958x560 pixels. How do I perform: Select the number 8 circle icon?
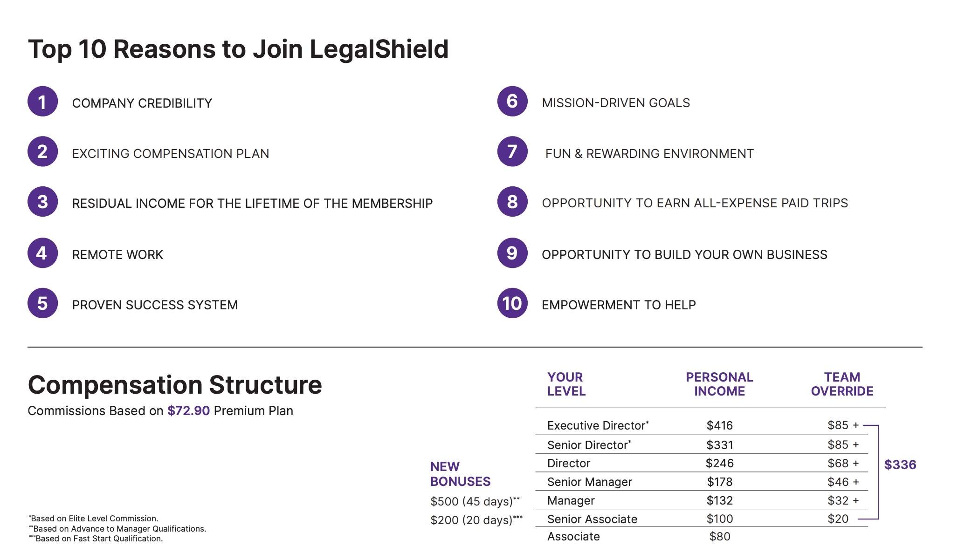pyautogui.click(x=512, y=202)
